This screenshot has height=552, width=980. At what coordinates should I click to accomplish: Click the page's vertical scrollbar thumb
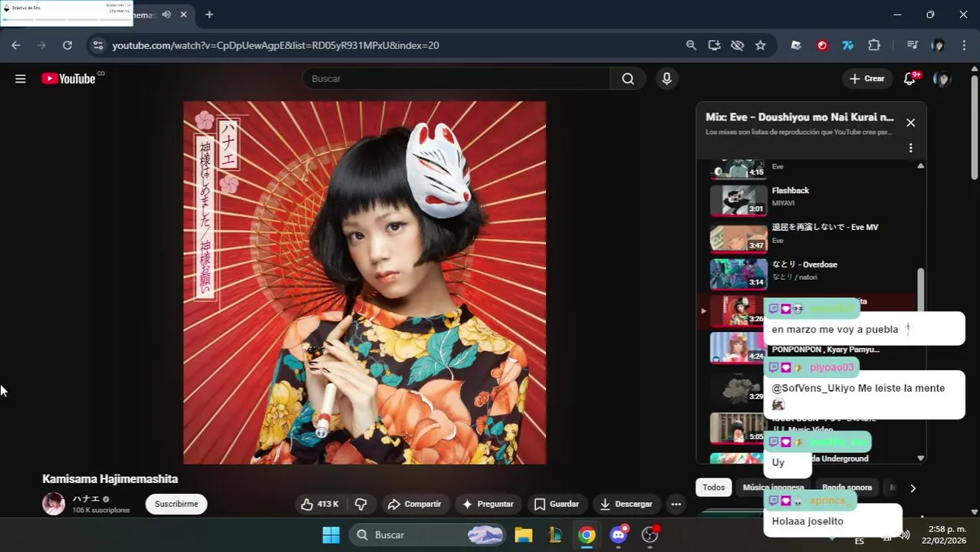(975, 127)
